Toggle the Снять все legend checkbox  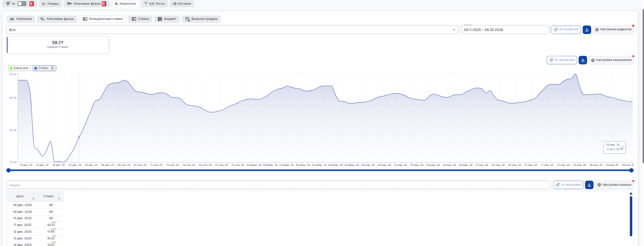click(19, 68)
